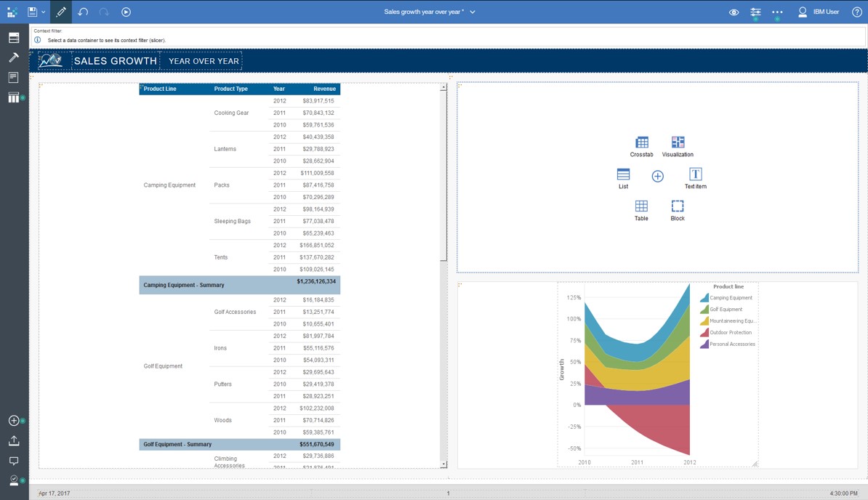
Task: Open the IBM Cognos home icon
Action: (x=12, y=12)
